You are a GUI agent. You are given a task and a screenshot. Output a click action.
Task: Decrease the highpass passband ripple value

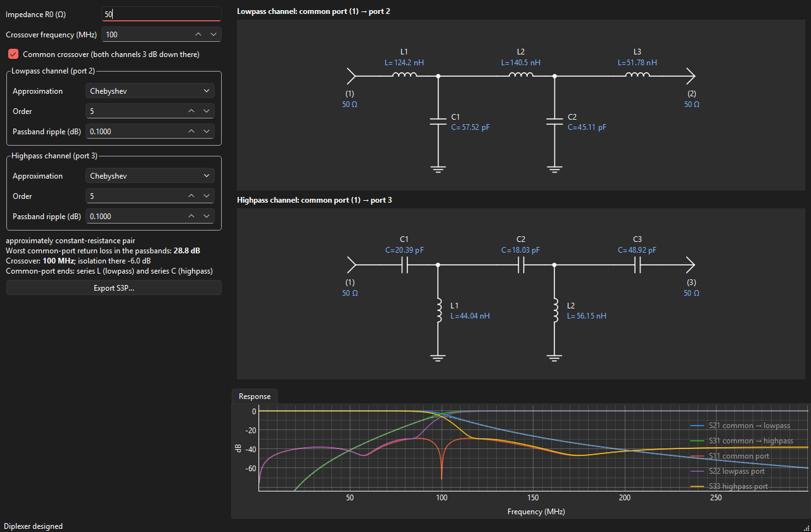[207, 217]
